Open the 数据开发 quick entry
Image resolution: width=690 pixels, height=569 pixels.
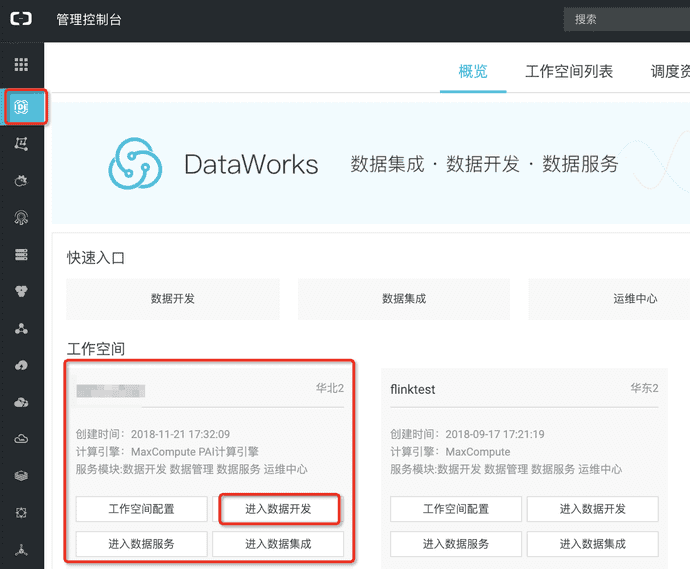coord(172,299)
